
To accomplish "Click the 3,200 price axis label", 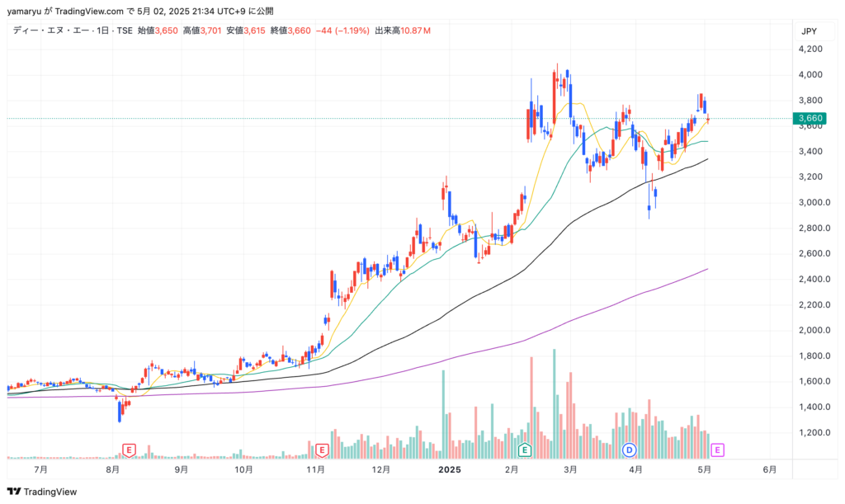I will point(810,177).
